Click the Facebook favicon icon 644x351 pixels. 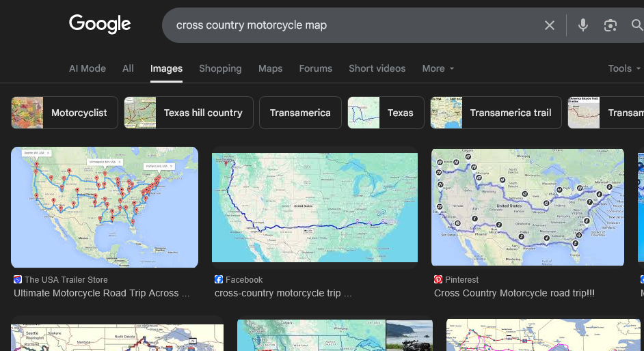point(219,280)
